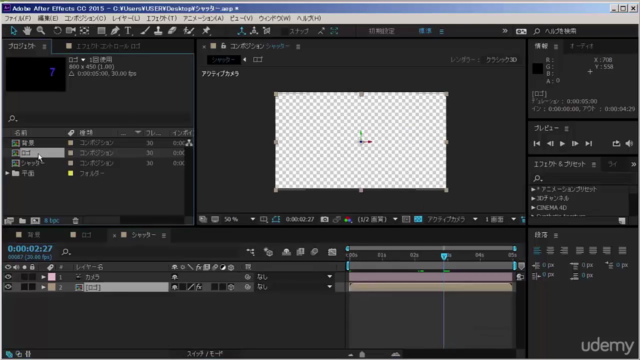Click the Project panel search field

coord(99,119)
